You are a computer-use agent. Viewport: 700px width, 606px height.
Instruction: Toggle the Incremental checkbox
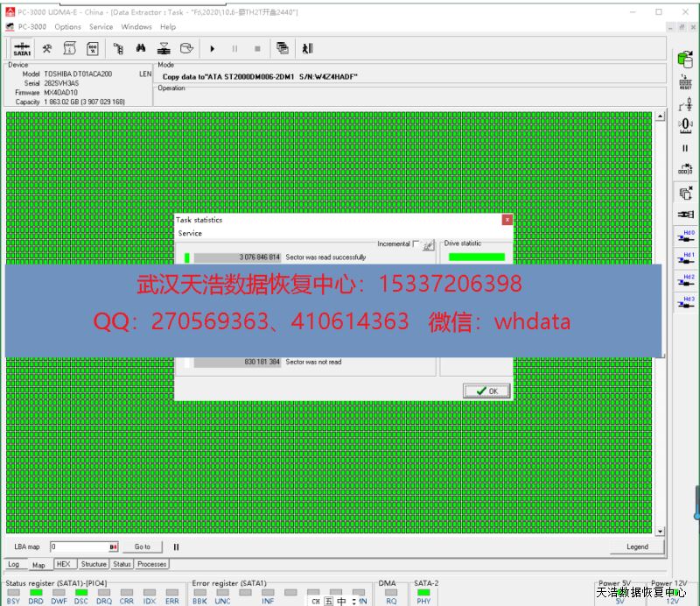416,244
